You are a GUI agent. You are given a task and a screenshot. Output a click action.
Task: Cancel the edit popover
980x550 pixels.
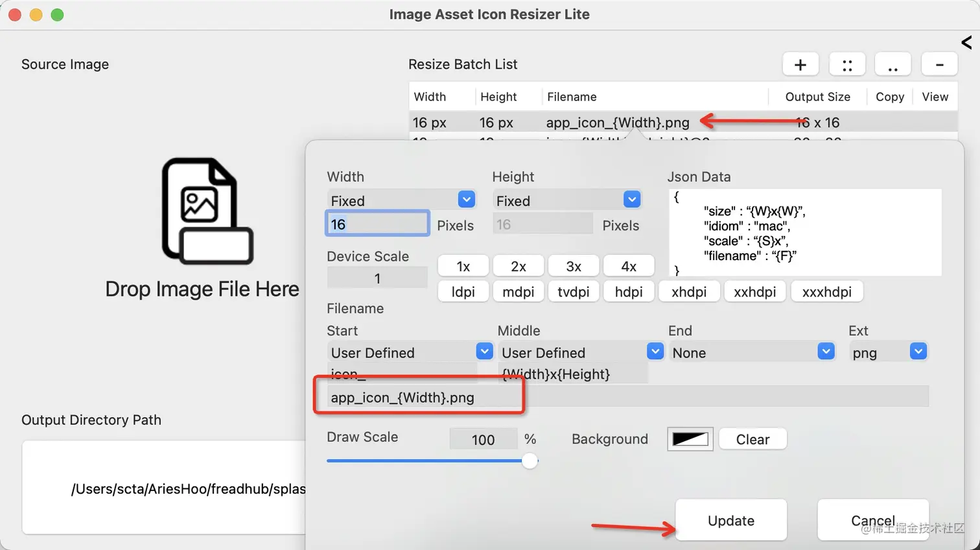point(873,520)
